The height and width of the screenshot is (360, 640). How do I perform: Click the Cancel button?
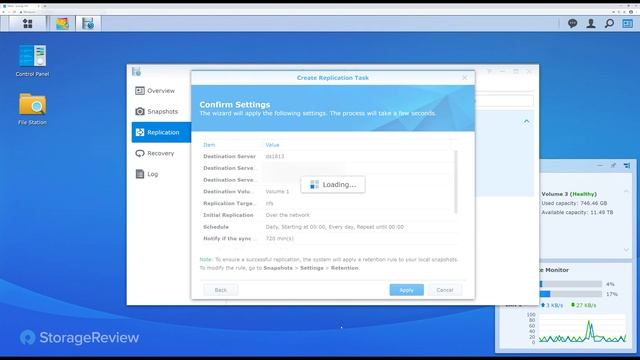445,290
